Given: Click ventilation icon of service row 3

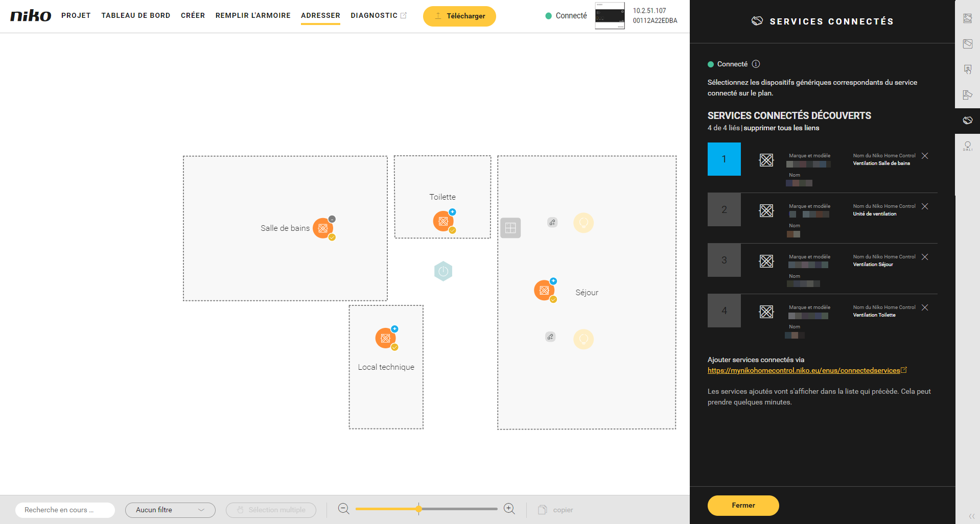Looking at the screenshot, I should click(766, 261).
